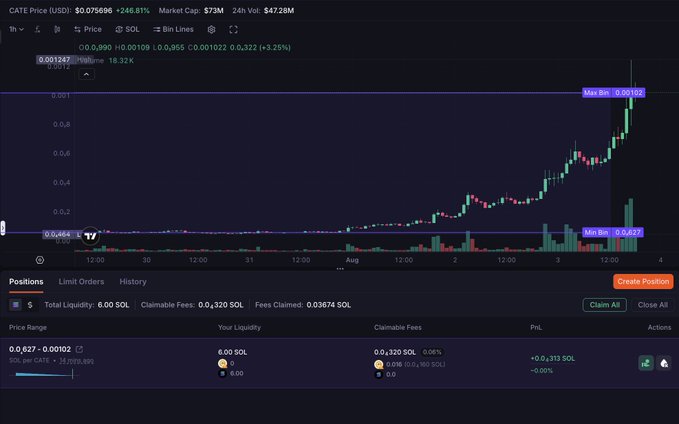
Task: Click the Market Cap $73M text
Action: pyautogui.click(x=191, y=10)
